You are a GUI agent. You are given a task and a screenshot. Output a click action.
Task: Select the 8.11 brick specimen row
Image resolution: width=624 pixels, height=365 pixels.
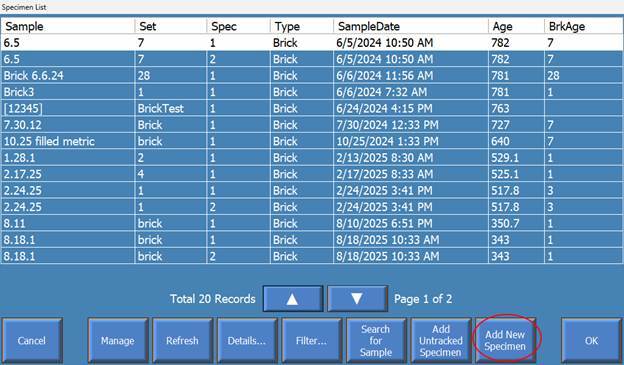[312, 223]
